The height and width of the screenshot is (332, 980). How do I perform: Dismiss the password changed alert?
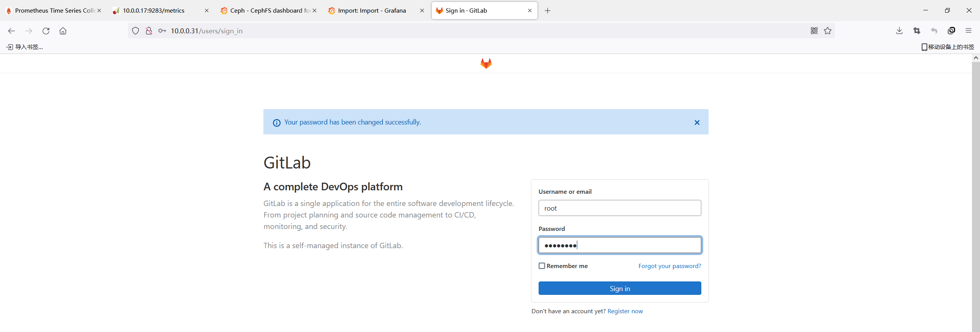pyautogui.click(x=697, y=123)
